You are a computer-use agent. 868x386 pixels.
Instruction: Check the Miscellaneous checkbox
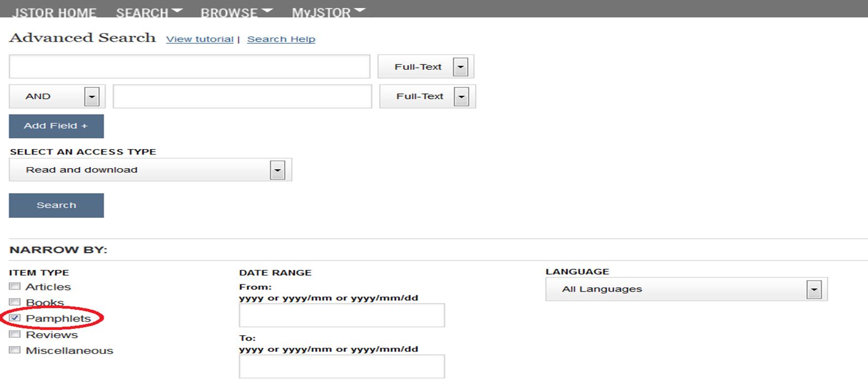click(x=15, y=350)
